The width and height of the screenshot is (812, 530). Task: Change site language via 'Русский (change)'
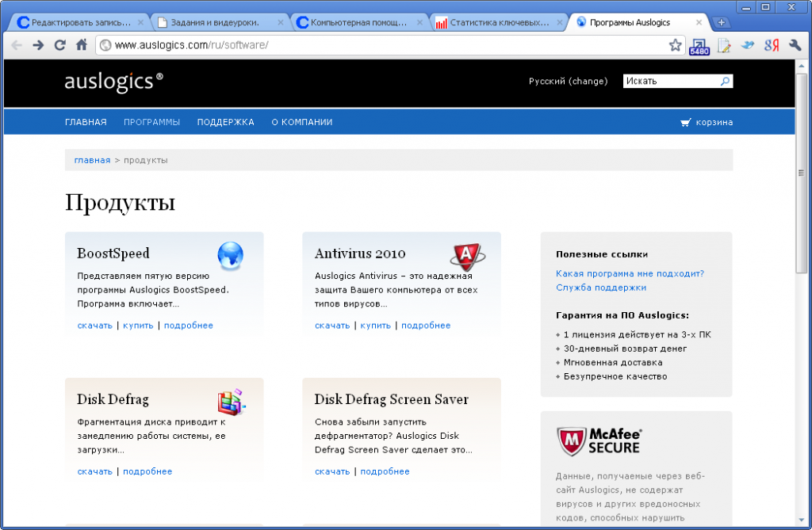click(568, 82)
